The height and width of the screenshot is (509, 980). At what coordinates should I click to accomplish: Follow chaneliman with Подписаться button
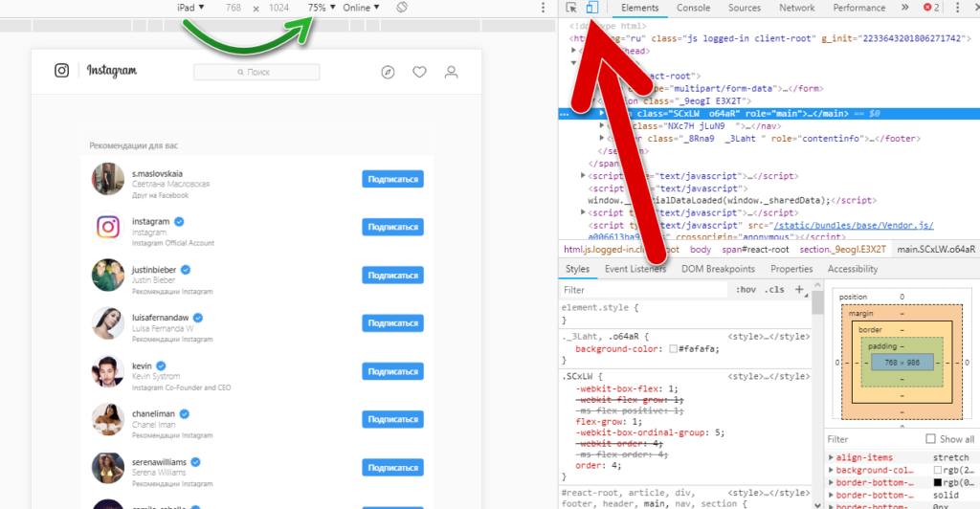pyautogui.click(x=392, y=419)
